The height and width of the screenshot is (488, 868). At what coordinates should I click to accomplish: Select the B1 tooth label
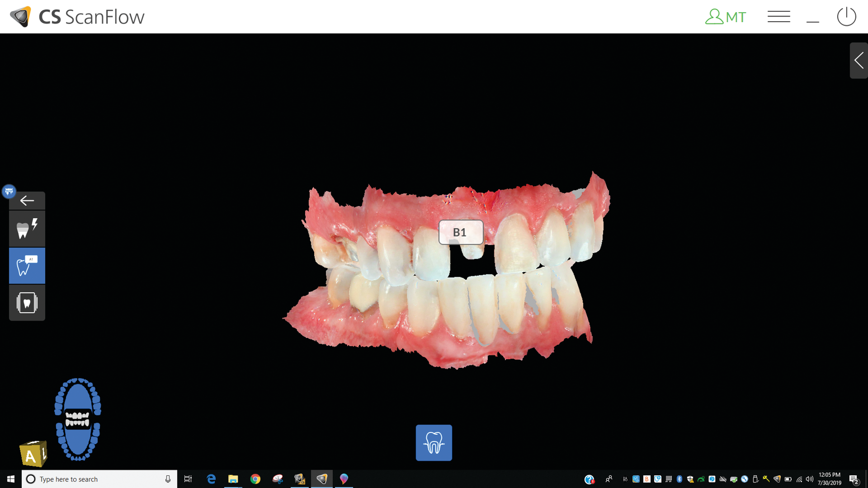click(x=461, y=232)
